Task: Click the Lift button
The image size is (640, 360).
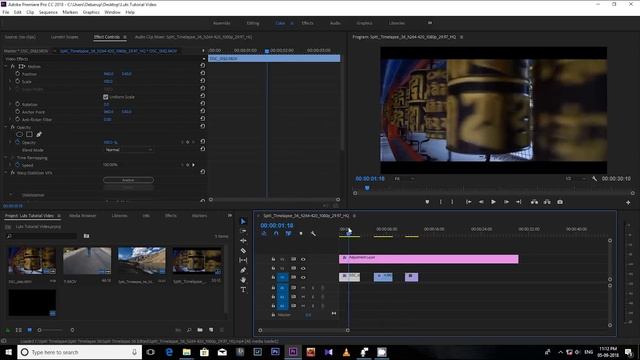Action: 534,202
